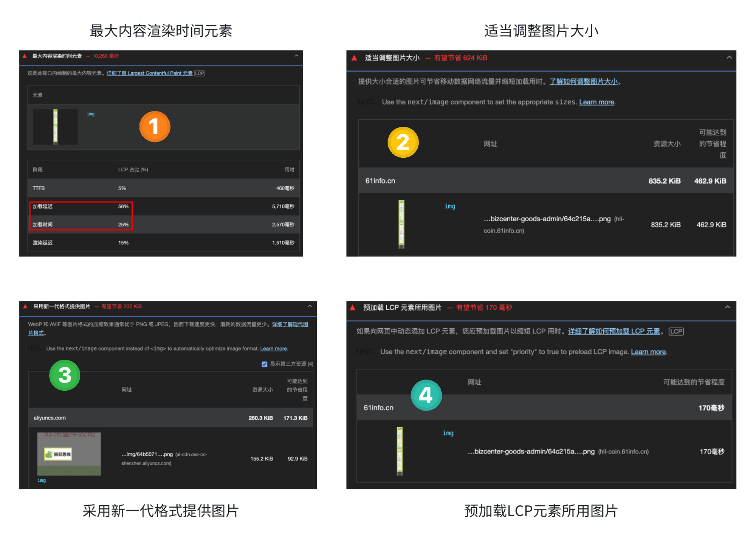Toggle the 显示第三方资源 checkbox
Screen dimensions: 756x539
[x=264, y=364]
